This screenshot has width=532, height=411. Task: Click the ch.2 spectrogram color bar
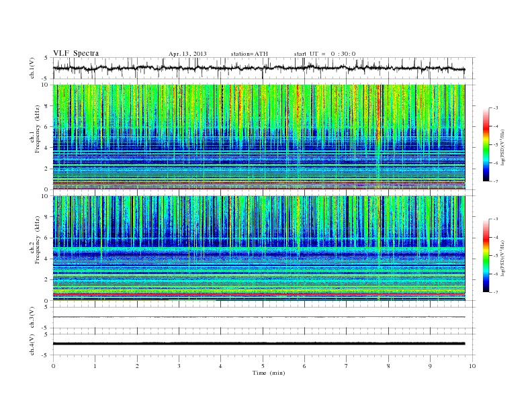(x=486, y=255)
